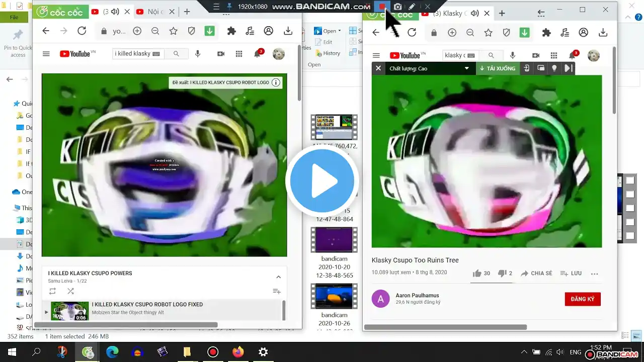Toggle loop for the playlist
The height and width of the screenshot is (362, 644).
(52, 291)
